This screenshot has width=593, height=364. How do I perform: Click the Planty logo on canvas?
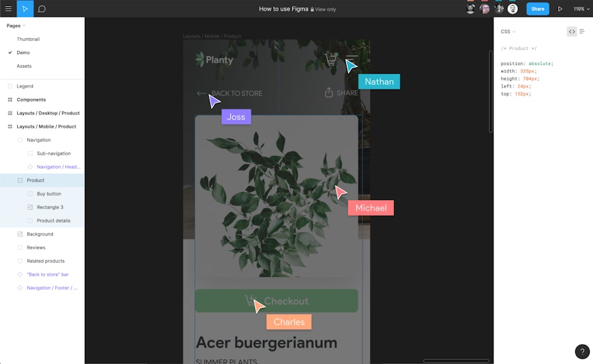[214, 60]
